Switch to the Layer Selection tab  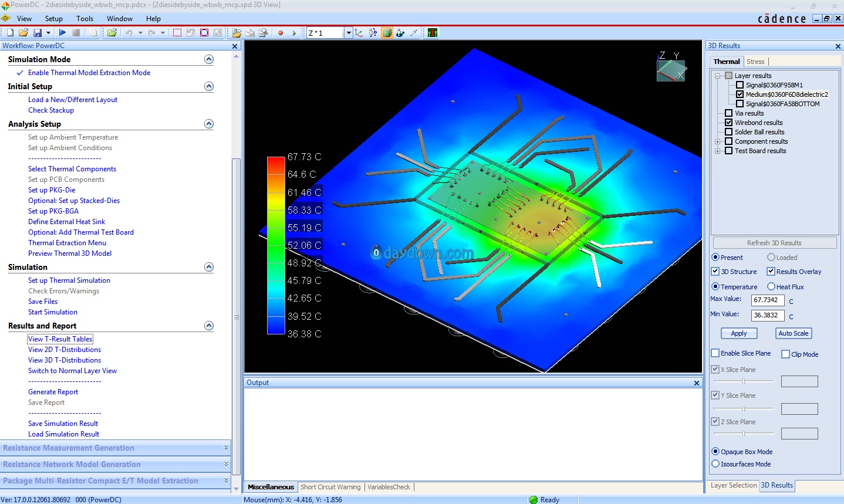click(x=734, y=485)
